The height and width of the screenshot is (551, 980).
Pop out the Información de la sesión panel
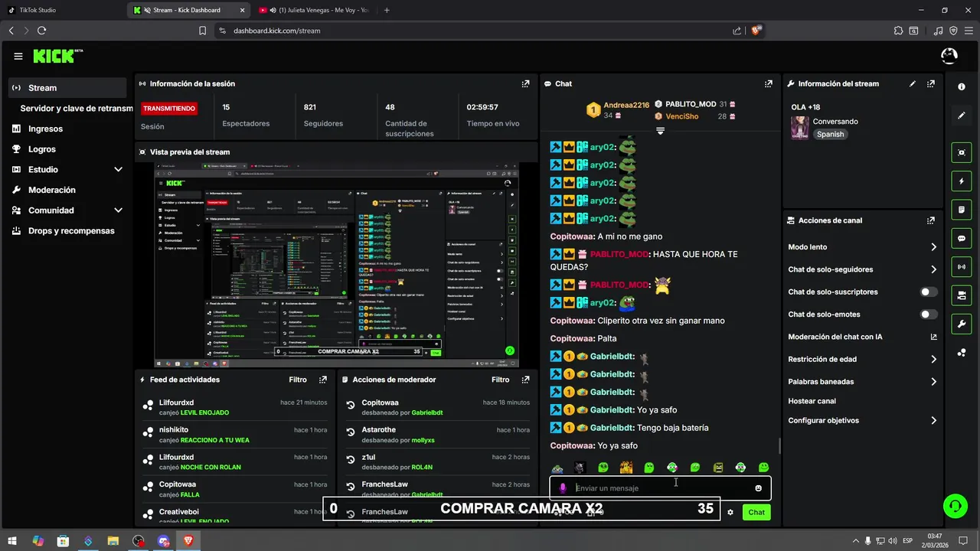click(x=525, y=83)
